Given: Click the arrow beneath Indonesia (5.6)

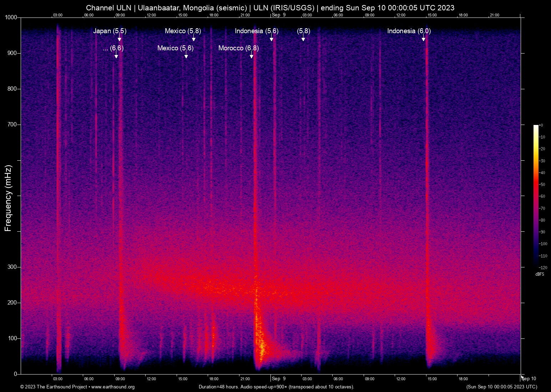Looking at the screenshot, I should (272, 39).
